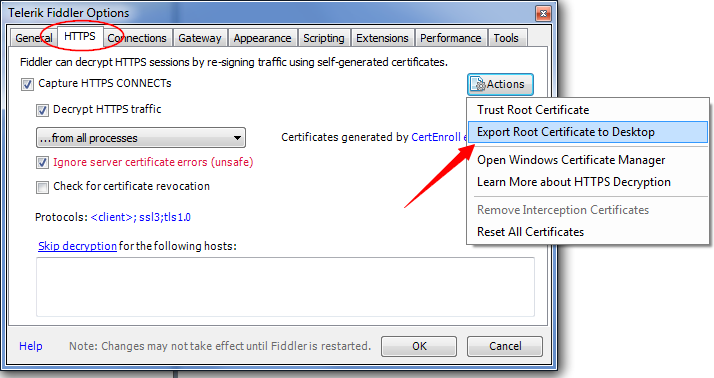Select the HTTPS tab

[x=80, y=36]
